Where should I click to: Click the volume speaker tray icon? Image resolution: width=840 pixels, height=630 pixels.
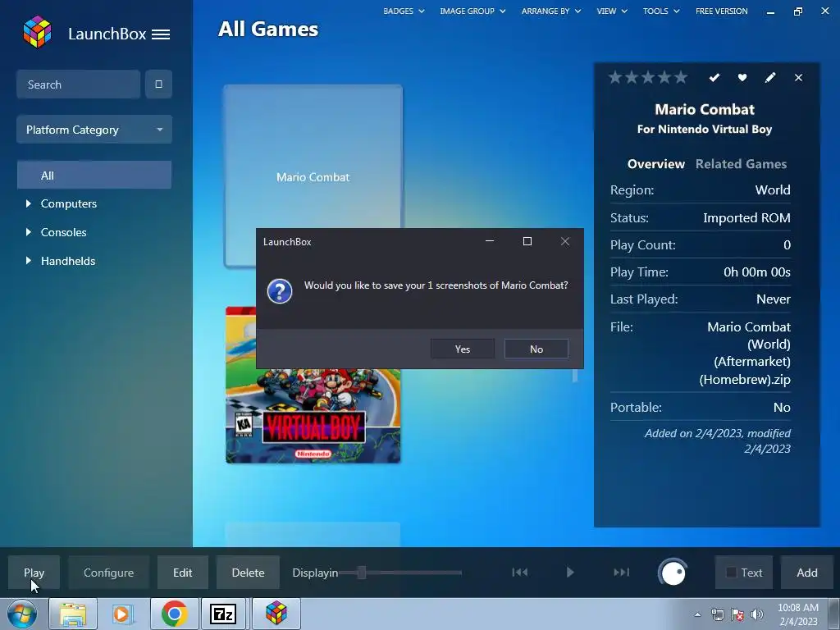click(757, 614)
